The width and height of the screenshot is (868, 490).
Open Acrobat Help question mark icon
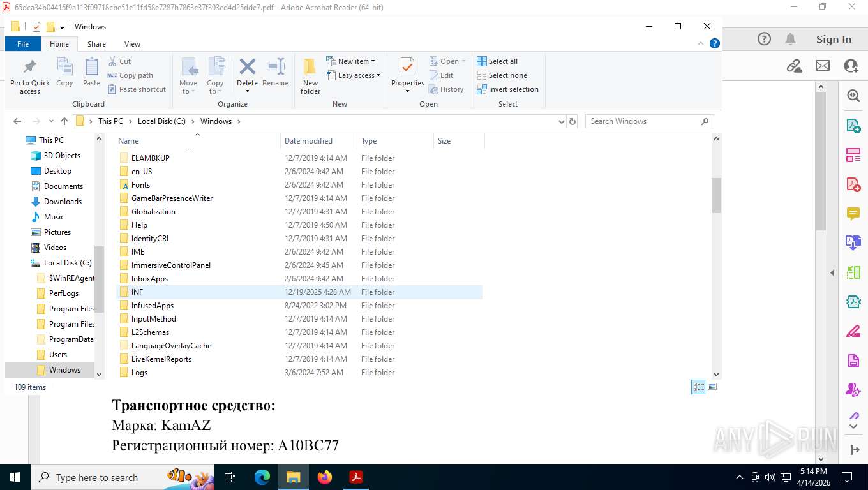point(764,40)
